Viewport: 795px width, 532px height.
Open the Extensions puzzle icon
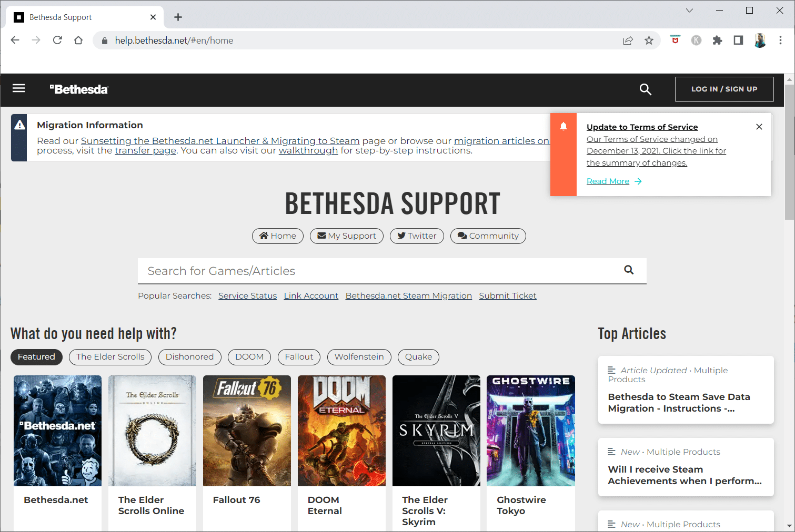[x=717, y=40]
